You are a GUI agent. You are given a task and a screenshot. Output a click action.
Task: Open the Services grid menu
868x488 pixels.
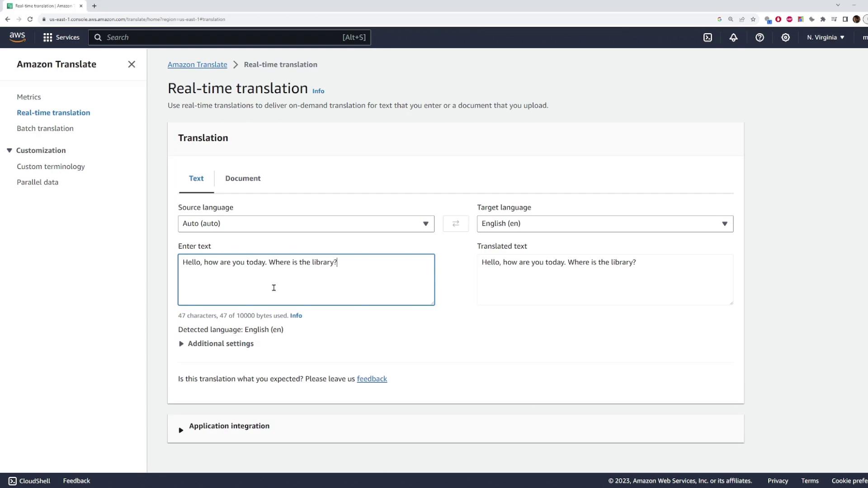tap(61, 37)
